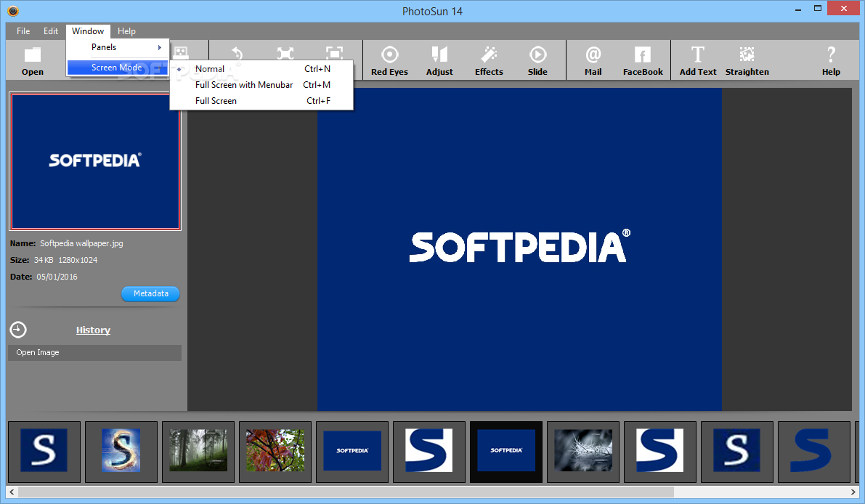Click the History clock icon
Image resolution: width=865 pixels, height=504 pixels.
[x=18, y=330]
